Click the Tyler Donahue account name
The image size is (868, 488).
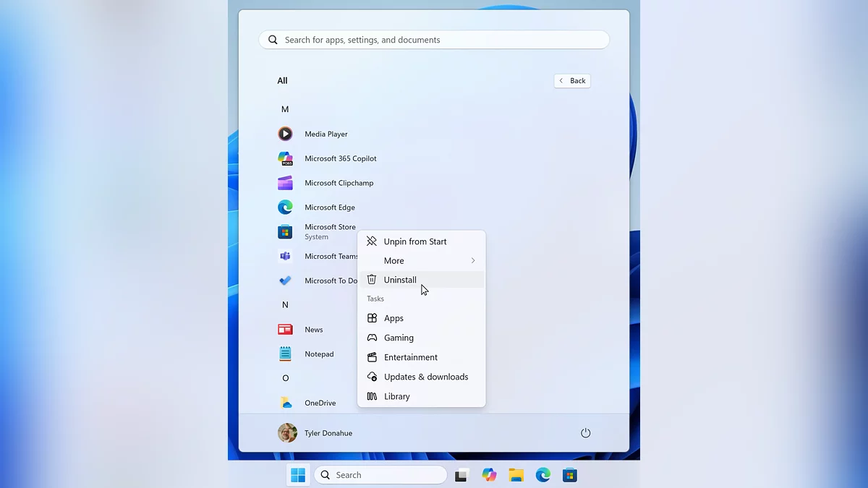[328, 433]
